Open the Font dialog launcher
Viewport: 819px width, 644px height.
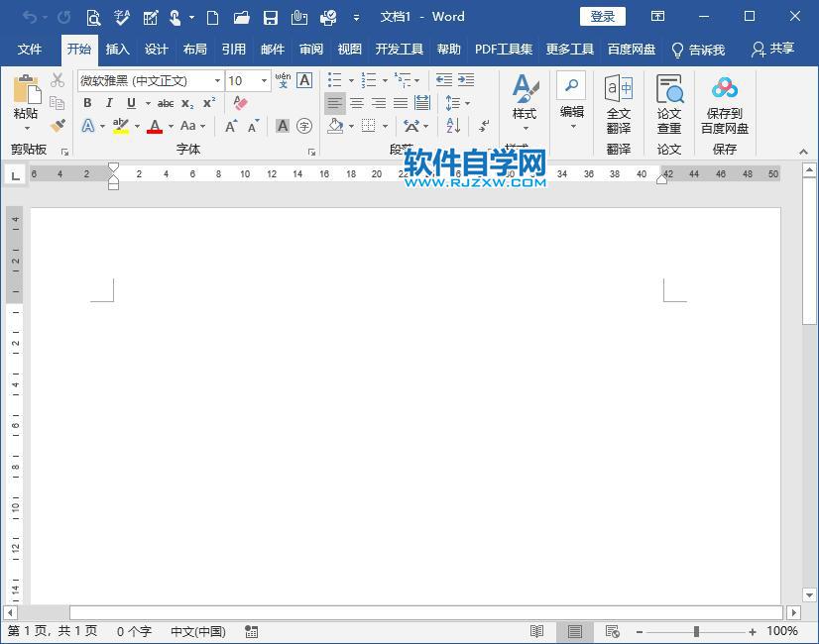coord(311,150)
